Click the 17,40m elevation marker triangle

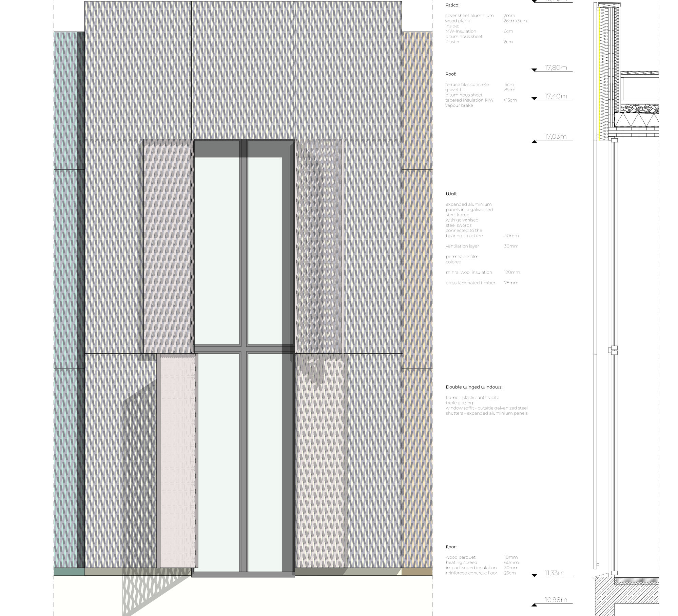tap(535, 98)
